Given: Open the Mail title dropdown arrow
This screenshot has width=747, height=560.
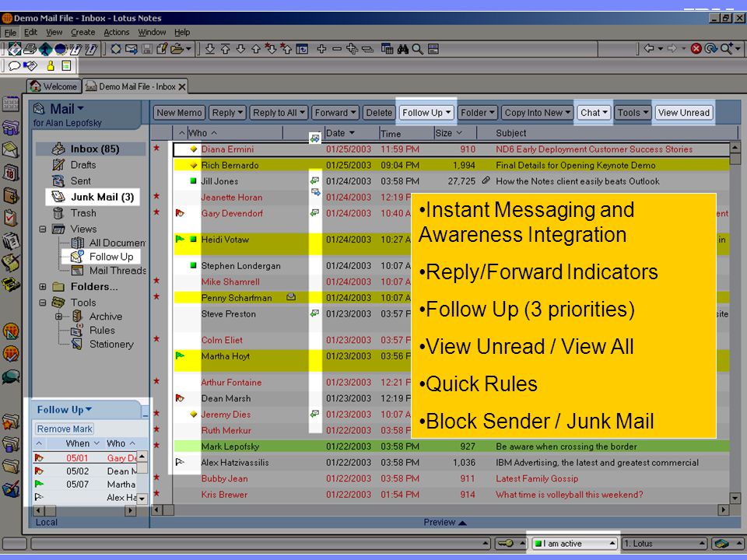Looking at the screenshot, I should (x=80, y=109).
